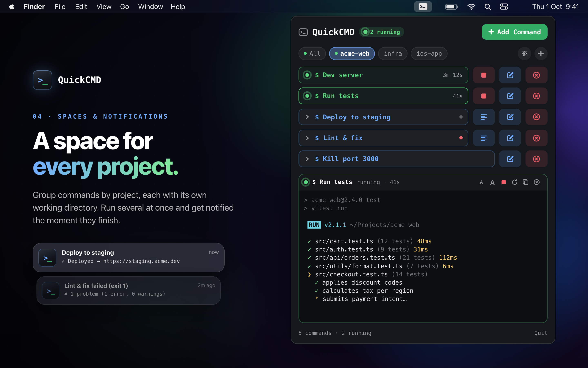The height and width of the screenshot is (368, 588).
Task: Open the File menu
Action: tap(60, 7)
